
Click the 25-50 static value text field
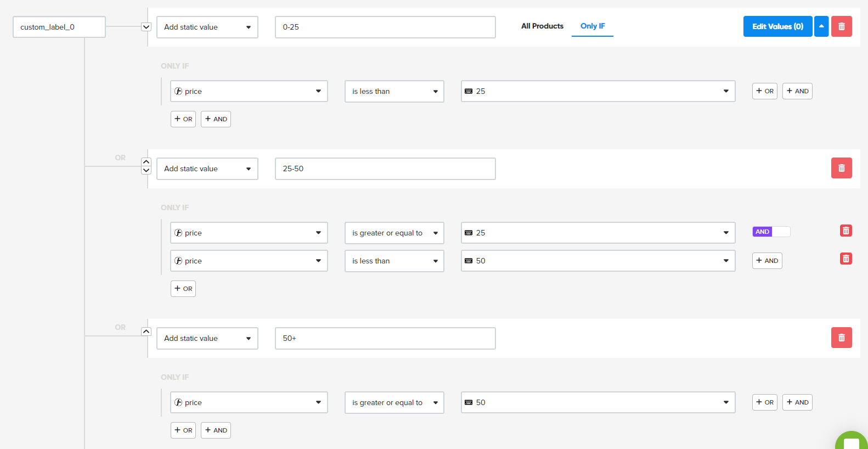pos(385,169)
